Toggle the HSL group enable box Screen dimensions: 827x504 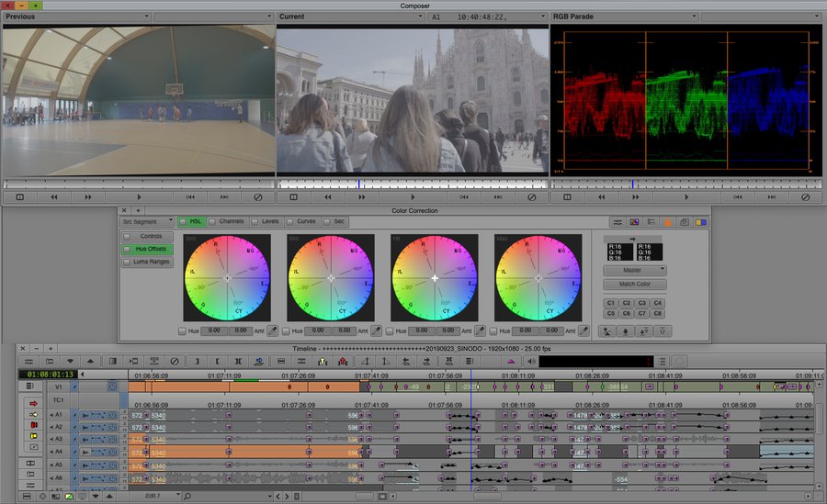(x=184, y=221)
